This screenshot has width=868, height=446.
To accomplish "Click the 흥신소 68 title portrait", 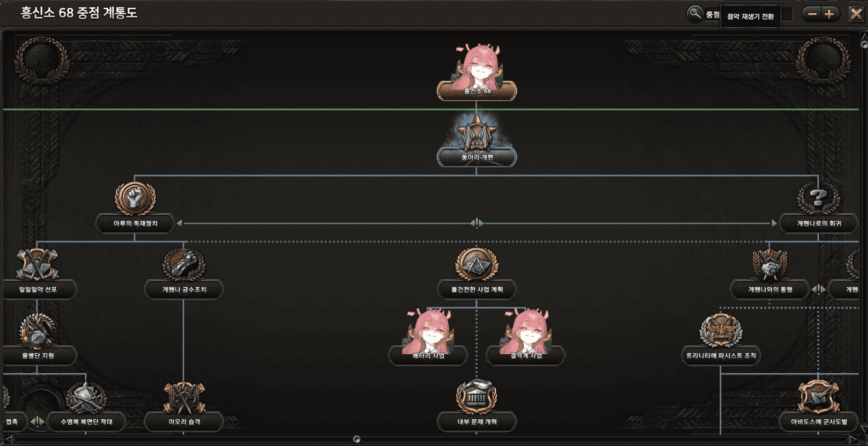I will (477, 67).
